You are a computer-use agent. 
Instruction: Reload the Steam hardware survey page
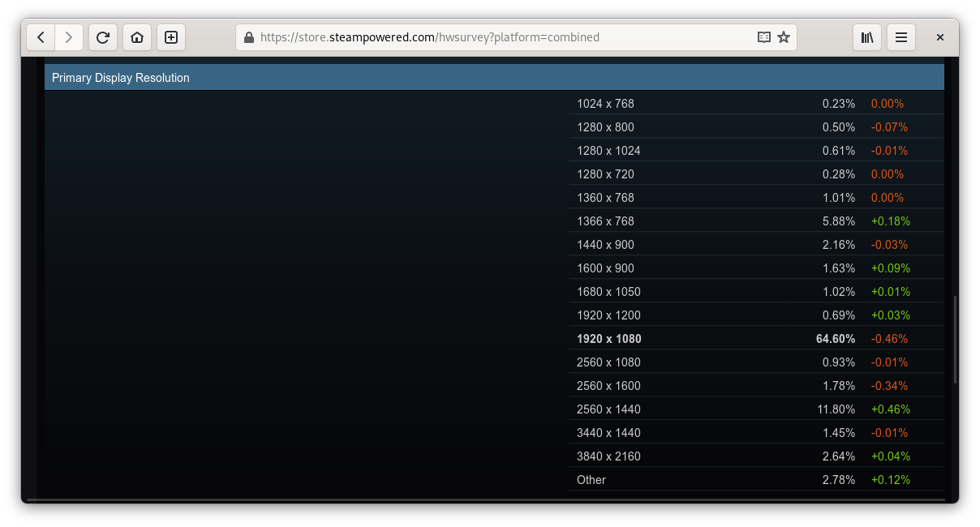(x=103, y=37)
